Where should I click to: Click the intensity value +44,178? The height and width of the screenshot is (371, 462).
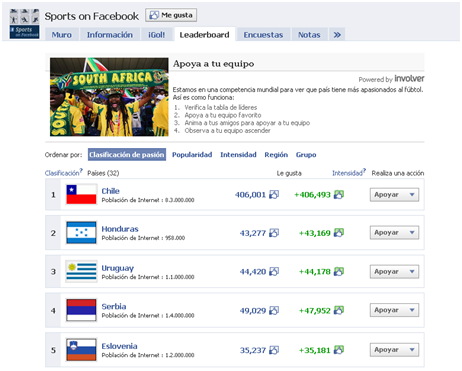315,272
